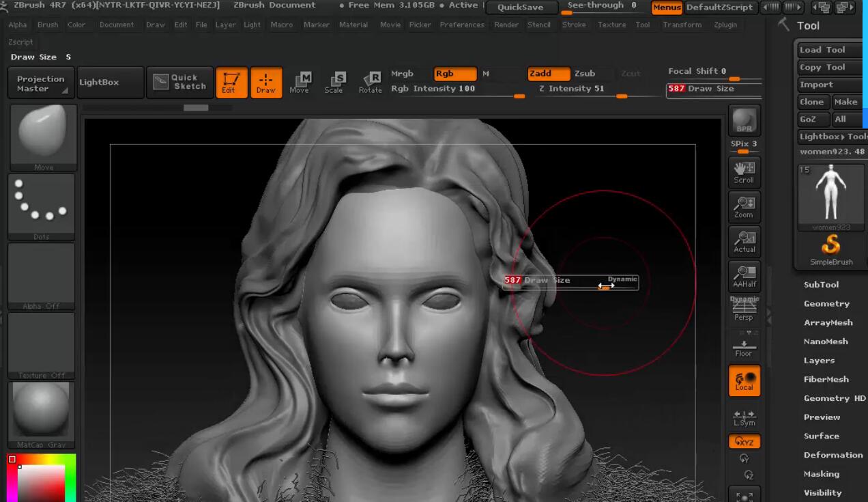Open the Preferences menu
868x502 pixels.
(461, 25)
